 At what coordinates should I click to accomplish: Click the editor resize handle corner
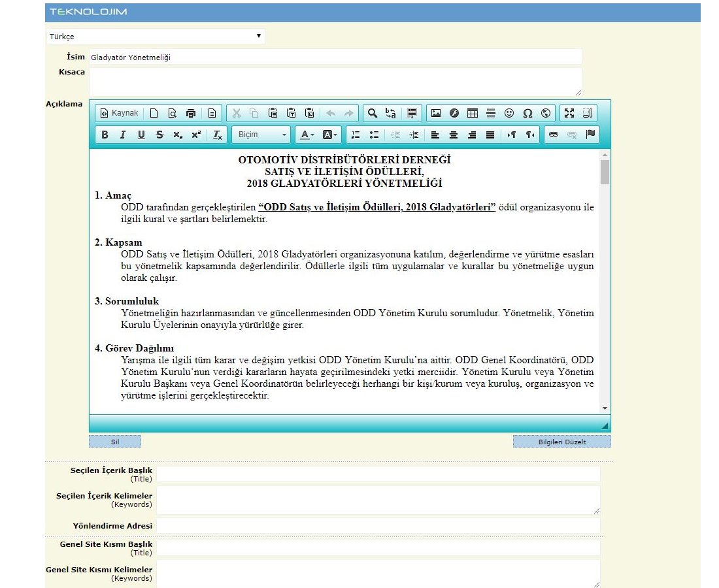tap(605, 426)
